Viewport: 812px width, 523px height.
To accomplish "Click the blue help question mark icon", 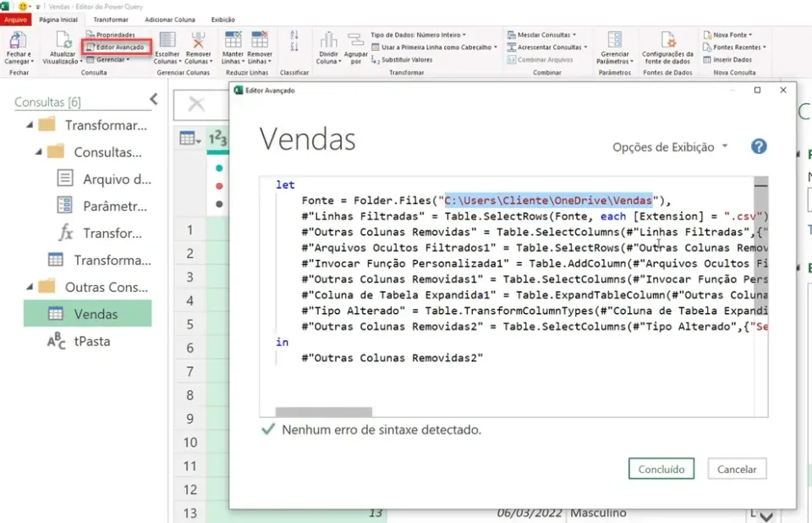I will coord(759,146).
